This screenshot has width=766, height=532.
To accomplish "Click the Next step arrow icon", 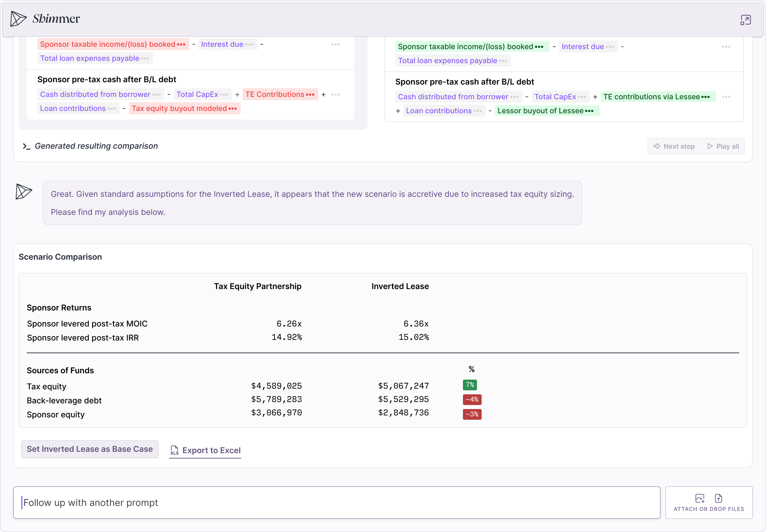I will (x=657, y=145).
